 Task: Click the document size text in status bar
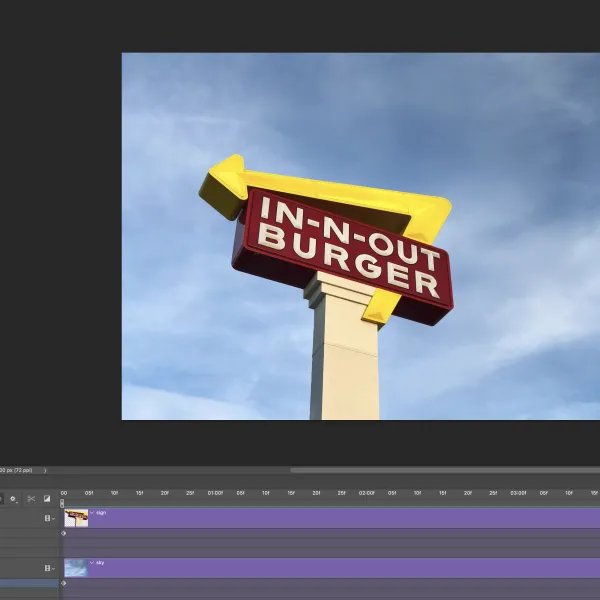(16, 470)
